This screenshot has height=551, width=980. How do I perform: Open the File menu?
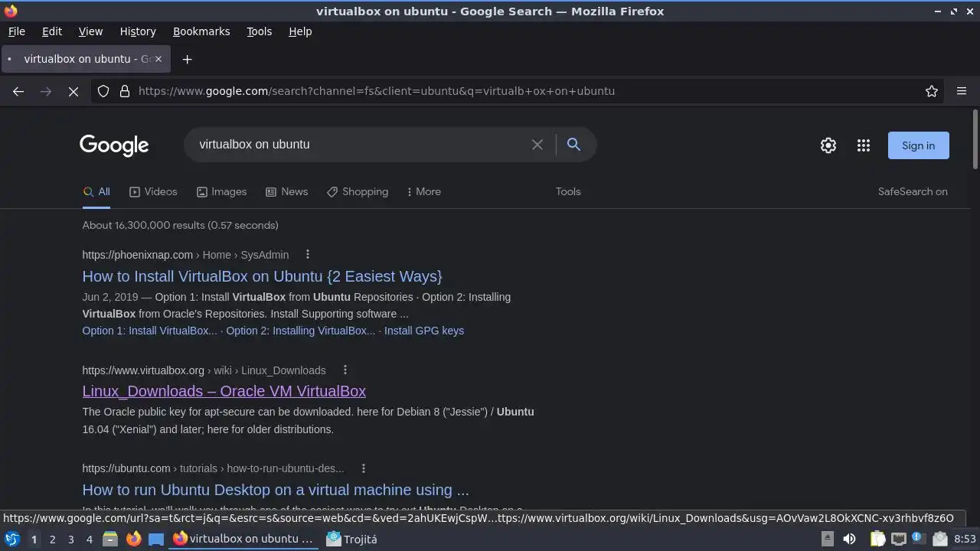pyautogui.click(x=16, y=31)
